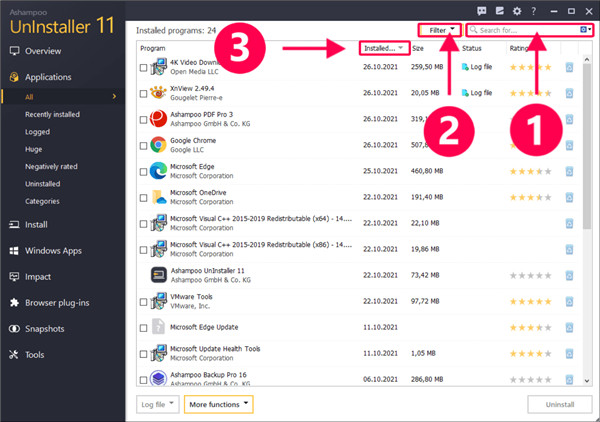
Task: Open search options dropdown arrow
Action: (589, 29)
